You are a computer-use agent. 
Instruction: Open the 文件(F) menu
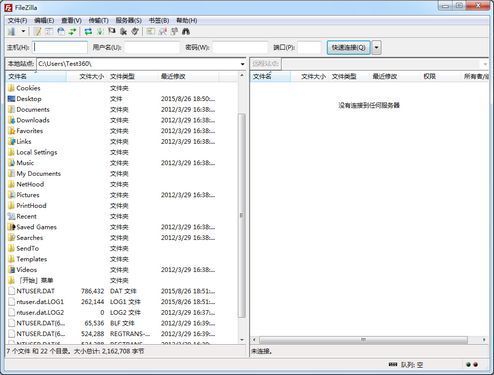pyautogui.click(x=17, y=20)
